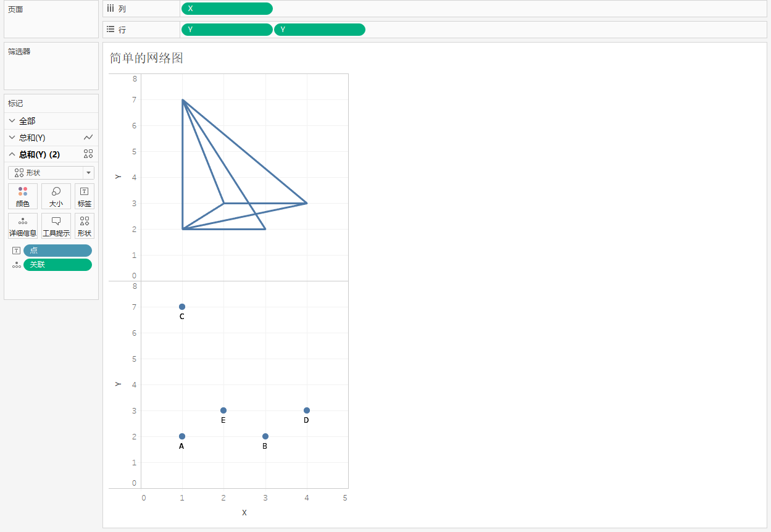
Task: Click the label C under the point
Action: [182, 317]
